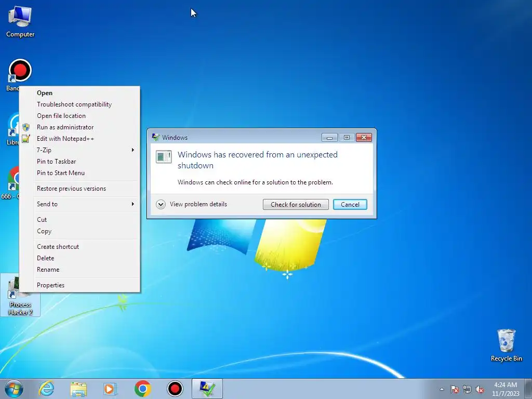
Task: Open the clock showing 4:24 AM
Action: point(506,389)
